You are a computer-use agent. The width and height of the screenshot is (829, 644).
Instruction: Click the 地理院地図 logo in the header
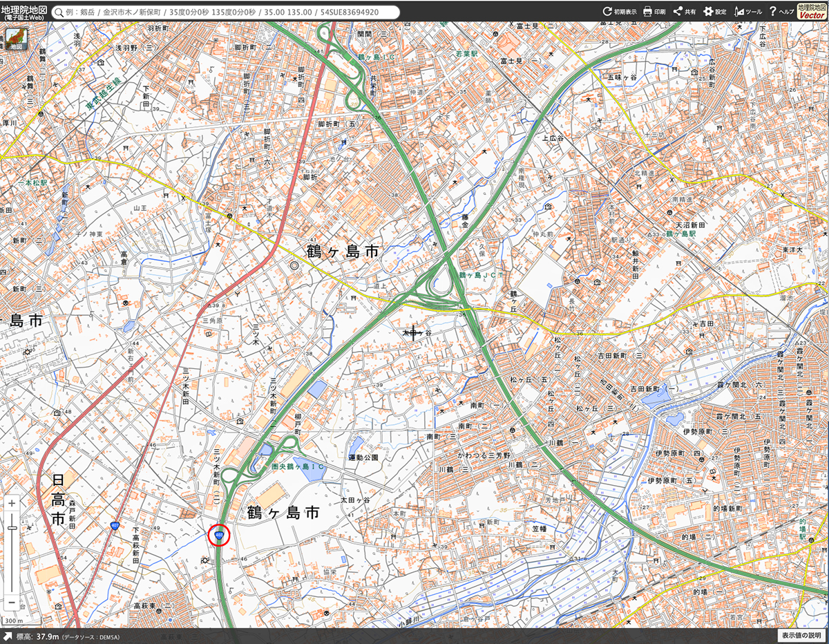[x=24, y=10]
